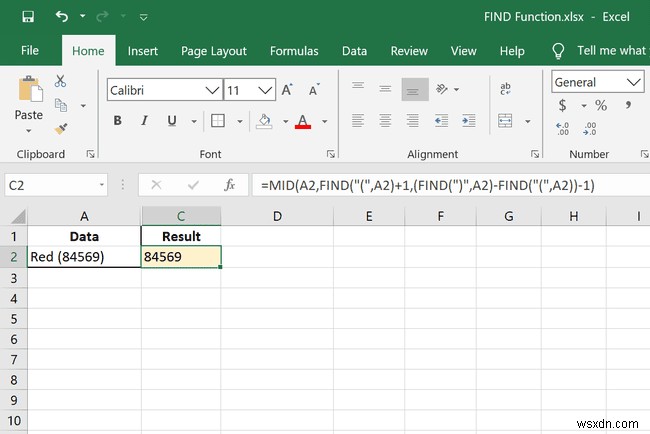Center the text horizontally
This screenshot has width=650, height=434.
pyautogui.click(x=385, y=121)
